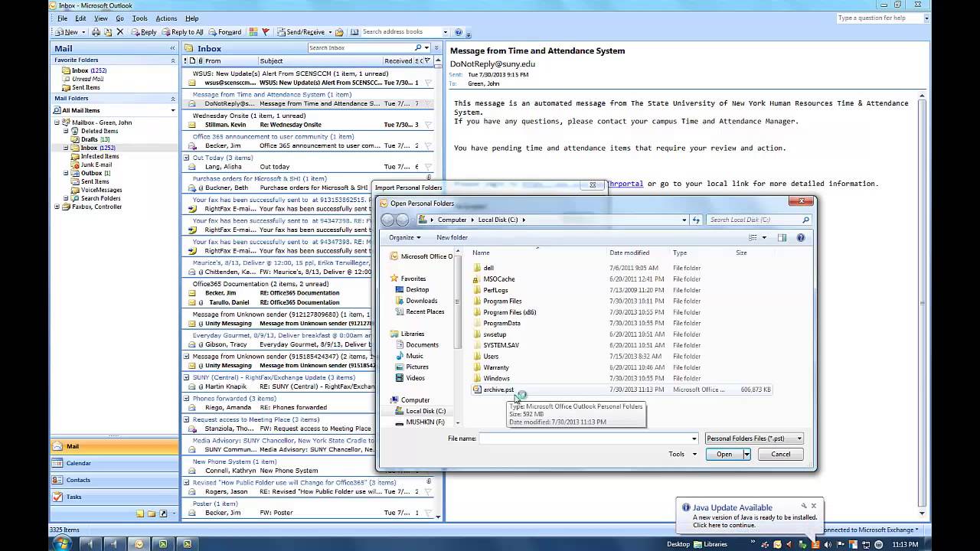
Task: Click the refresh icon beside address bar
Action: [x=696, y=220]
